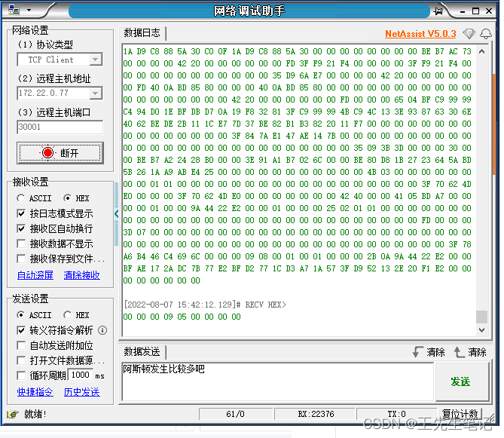This screenshot has height=438, width=504.
Task: Pin the window on top
Action: (x=438, y=11)
